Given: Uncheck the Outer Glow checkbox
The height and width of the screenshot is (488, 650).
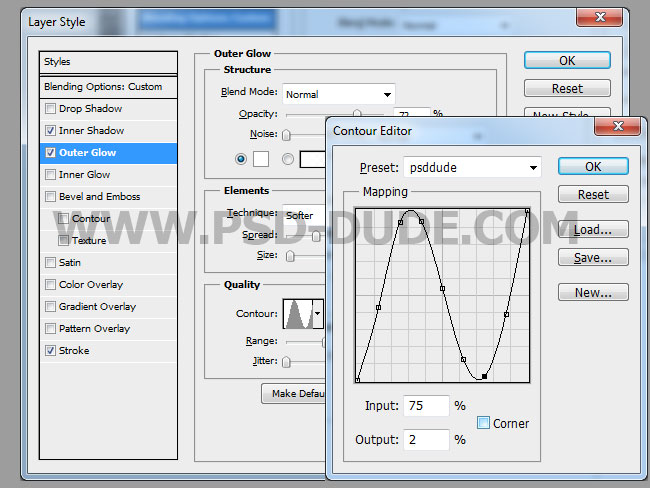Looking at the screenshot, I should click(50, 153).
